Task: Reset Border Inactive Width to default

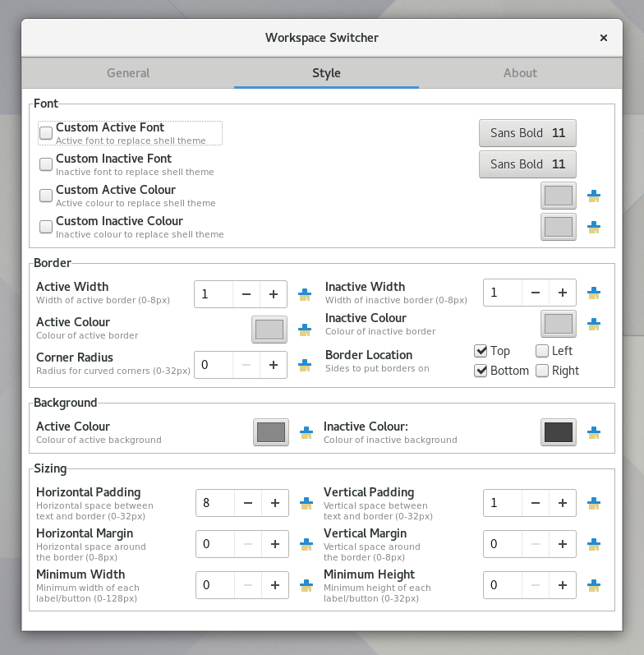Action: 593,293
